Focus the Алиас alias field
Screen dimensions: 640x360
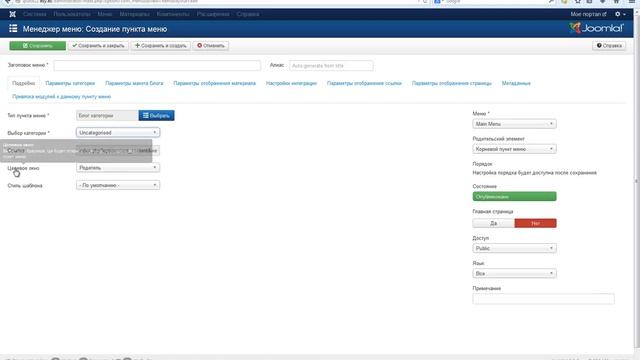[x=331, y=65]
